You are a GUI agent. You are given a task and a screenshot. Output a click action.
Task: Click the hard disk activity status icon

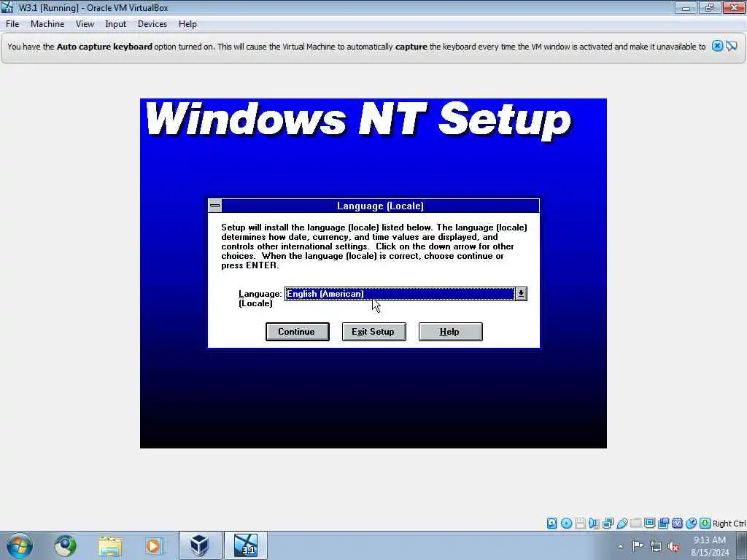(x=551, y=524)
